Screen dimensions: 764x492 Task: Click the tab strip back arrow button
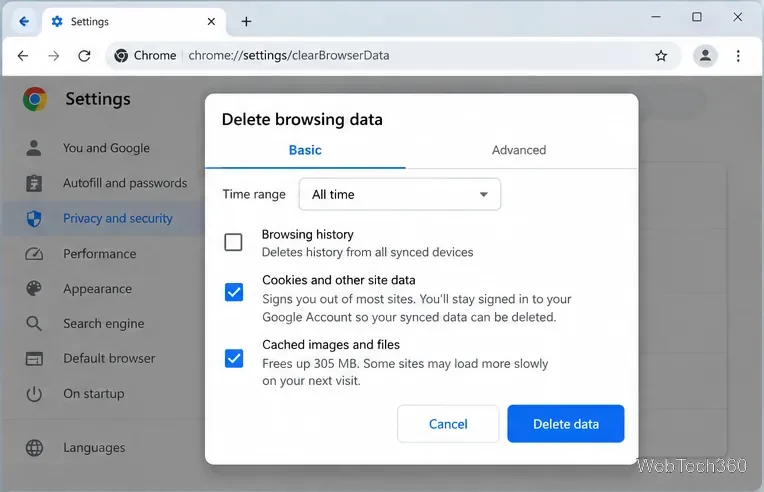click(x=24, y=21)
